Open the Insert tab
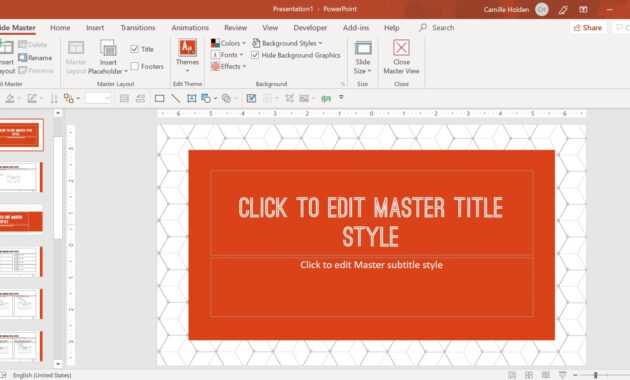 pyautogui.click(x=95, y=28)
